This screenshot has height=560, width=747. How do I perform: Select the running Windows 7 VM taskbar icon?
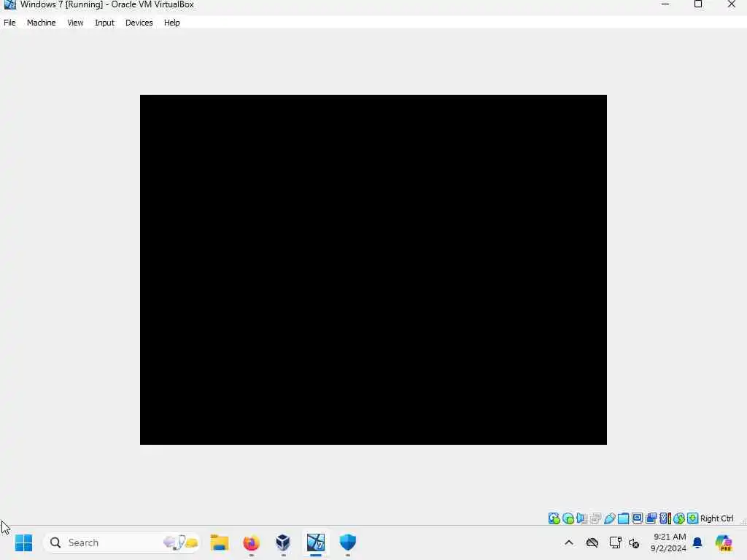click(x=315, y=542)
